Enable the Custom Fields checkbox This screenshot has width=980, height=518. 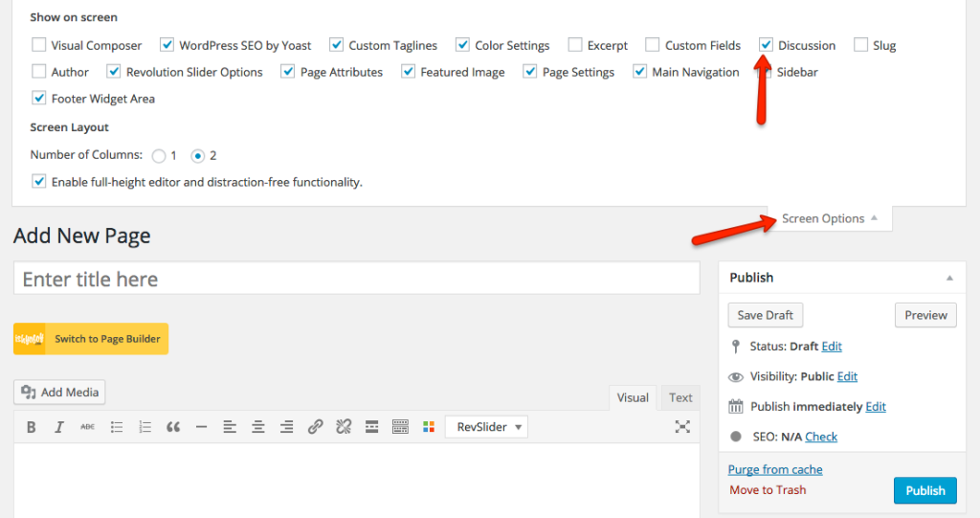(x=653, y=45)
